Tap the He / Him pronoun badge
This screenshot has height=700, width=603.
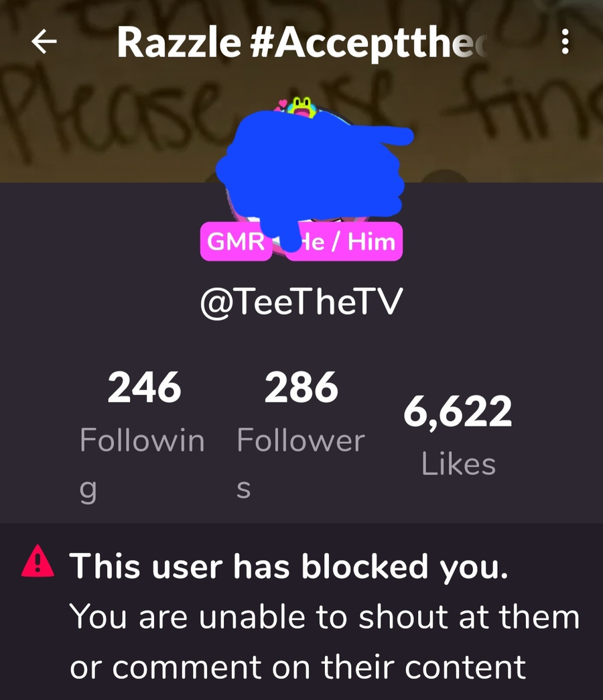(346, 241)
